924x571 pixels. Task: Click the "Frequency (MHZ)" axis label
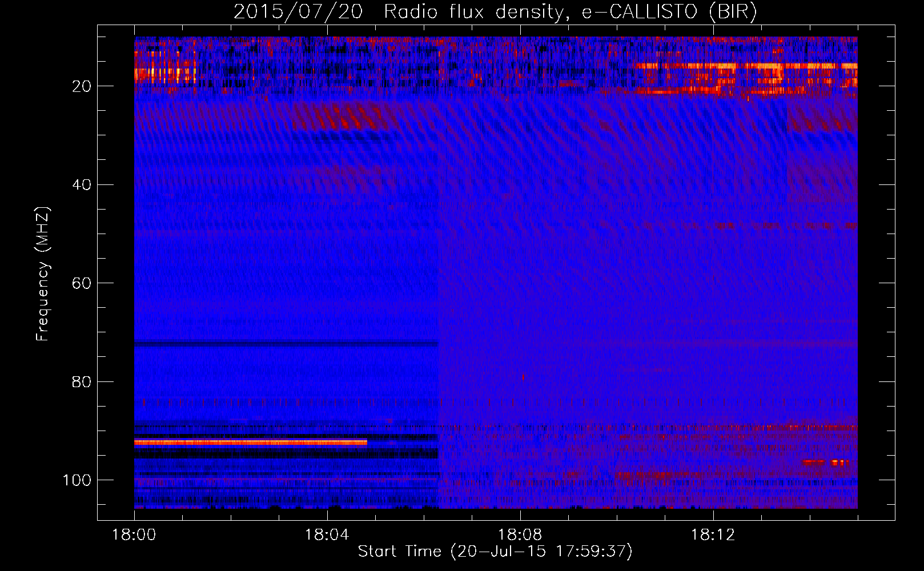(43, 274)
